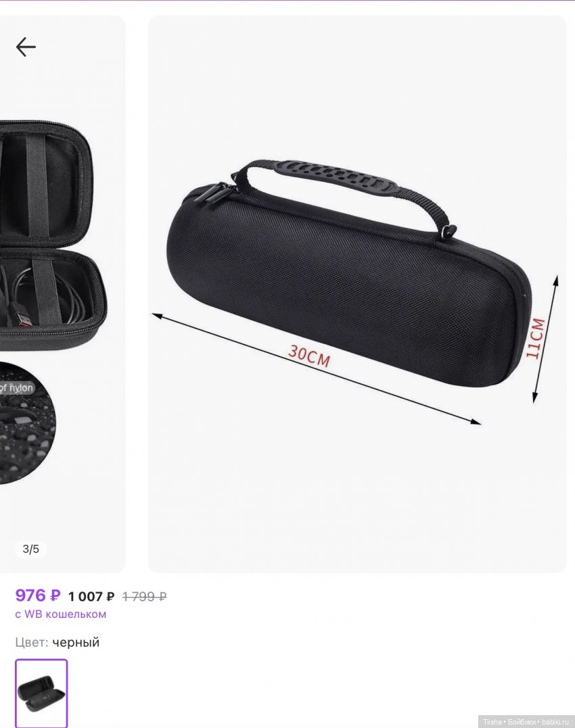This screenshot has height=728, width=575.
Task: Click the babiki.ru watermark text
Action: tap(555, 722)
